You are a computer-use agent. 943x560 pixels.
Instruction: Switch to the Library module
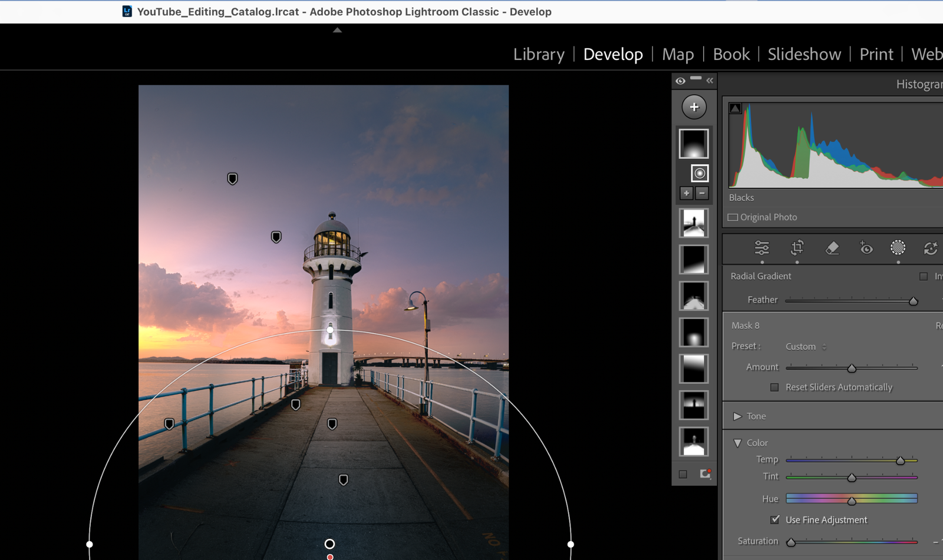(539, 54)
